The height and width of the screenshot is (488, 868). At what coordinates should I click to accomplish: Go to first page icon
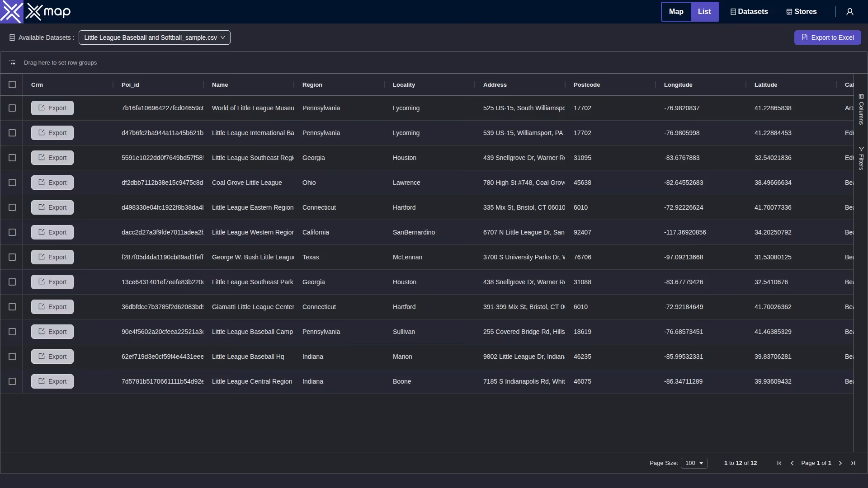[x=779, y=463]
